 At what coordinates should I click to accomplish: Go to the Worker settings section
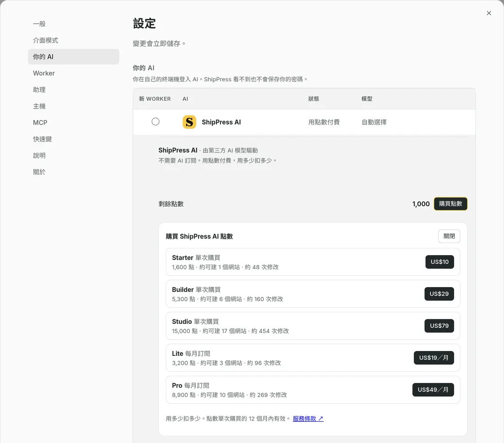click(73, 73)
